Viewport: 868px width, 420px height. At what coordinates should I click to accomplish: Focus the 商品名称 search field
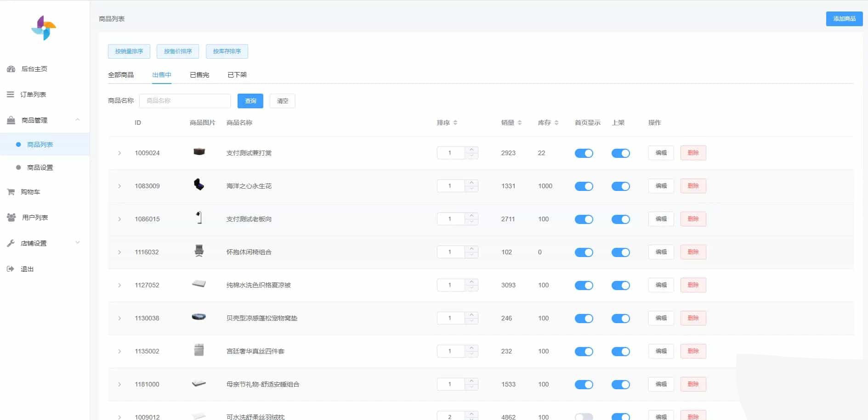click(185, 101)
